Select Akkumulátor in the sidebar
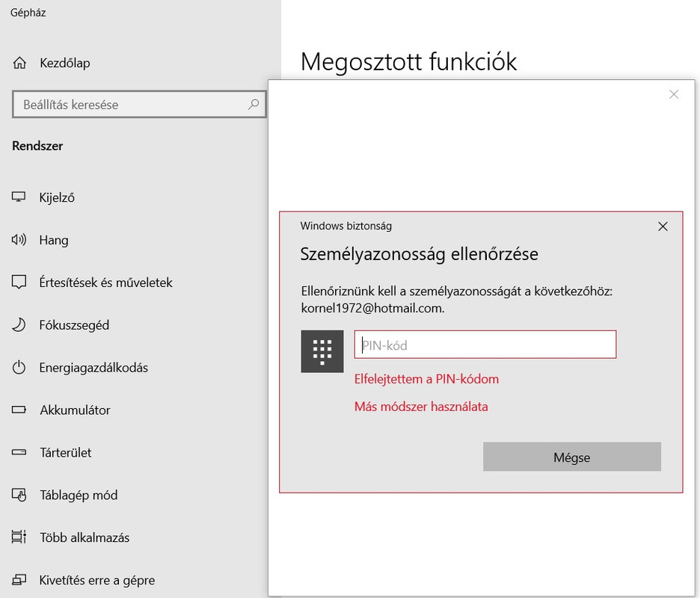 75,410
